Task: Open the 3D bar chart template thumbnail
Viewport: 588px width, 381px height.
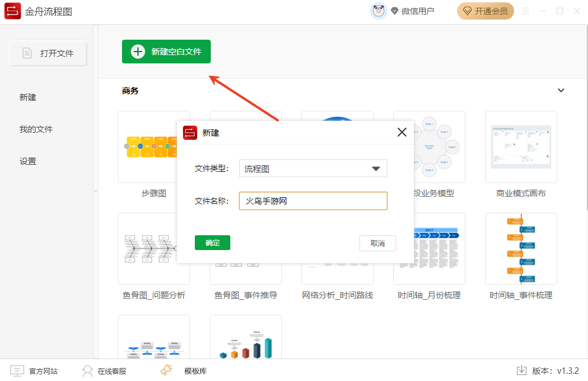Action: [246, 337]
